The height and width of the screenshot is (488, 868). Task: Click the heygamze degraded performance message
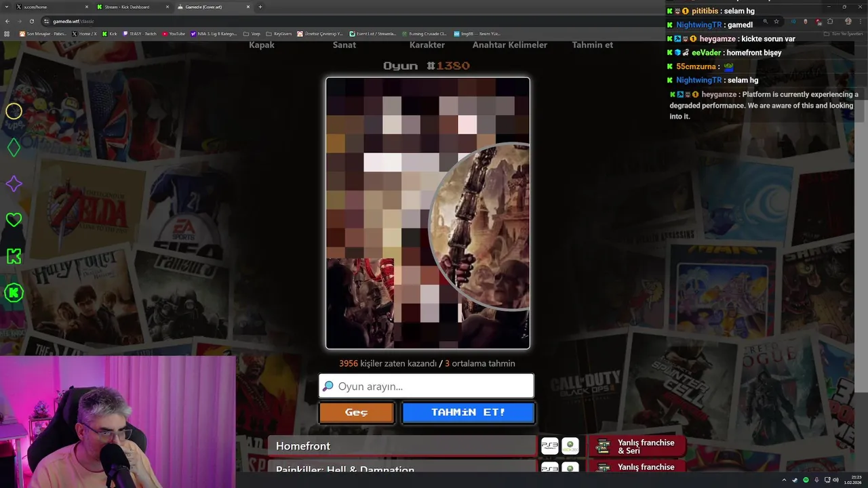(x=764, y=105)
